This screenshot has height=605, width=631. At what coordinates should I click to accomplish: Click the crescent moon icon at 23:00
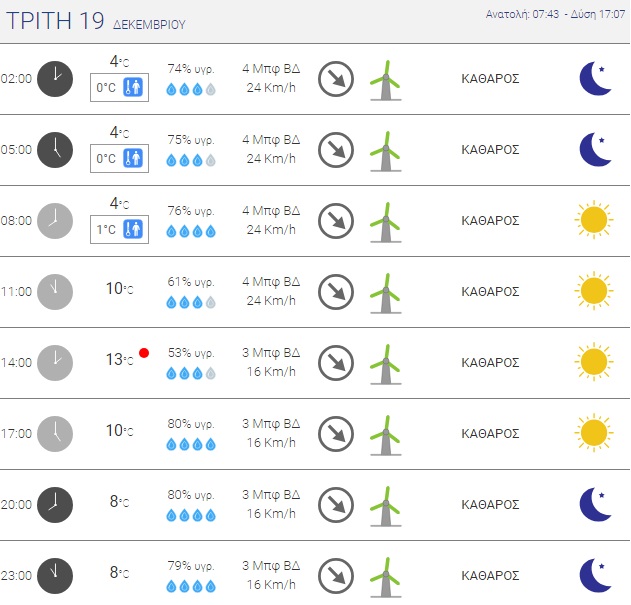coord(595,575)
